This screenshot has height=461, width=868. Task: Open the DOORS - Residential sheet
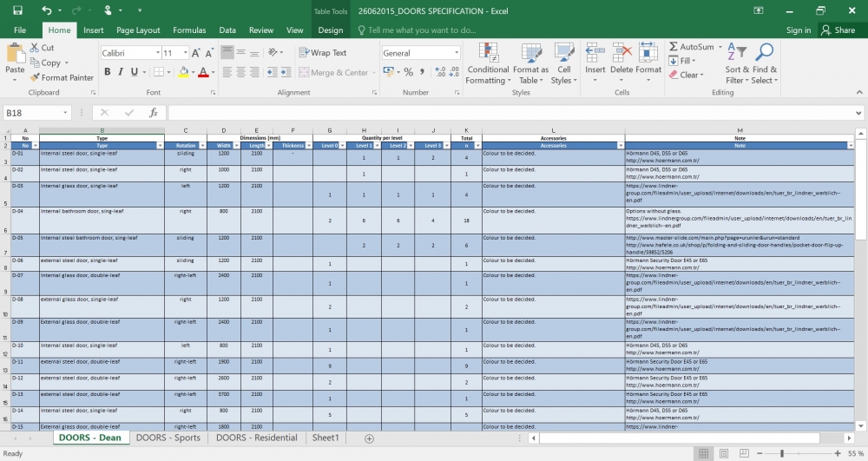(257, 438)
